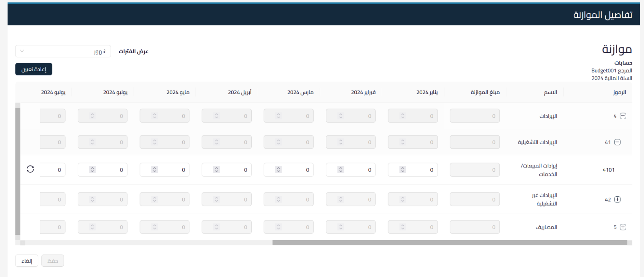
Task: Click the إلغاء cancel button
Action: tap(27, 261)
